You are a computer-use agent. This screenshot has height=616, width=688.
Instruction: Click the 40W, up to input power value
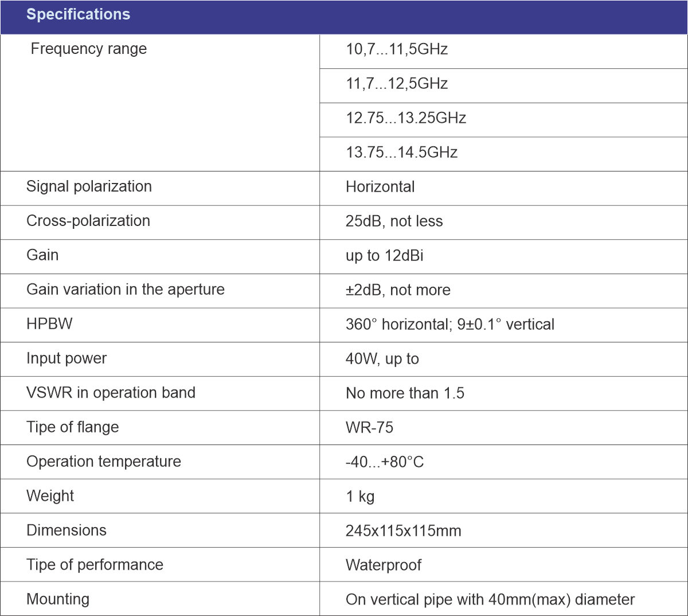pyautogui.click(x=382, y=359)
